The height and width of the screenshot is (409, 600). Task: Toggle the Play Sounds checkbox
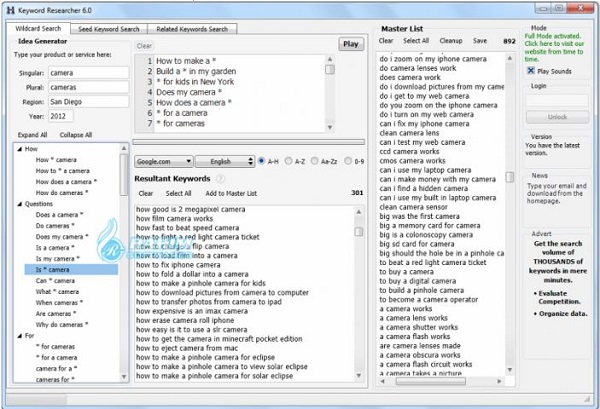pyautogui.click(x=531, y=71)
